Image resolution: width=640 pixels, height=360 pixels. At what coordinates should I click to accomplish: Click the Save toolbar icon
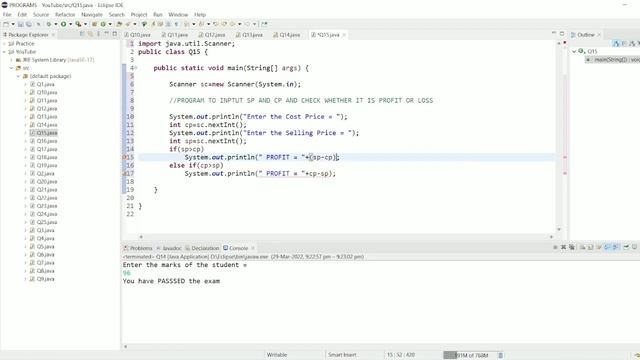(x=20, y=24)
